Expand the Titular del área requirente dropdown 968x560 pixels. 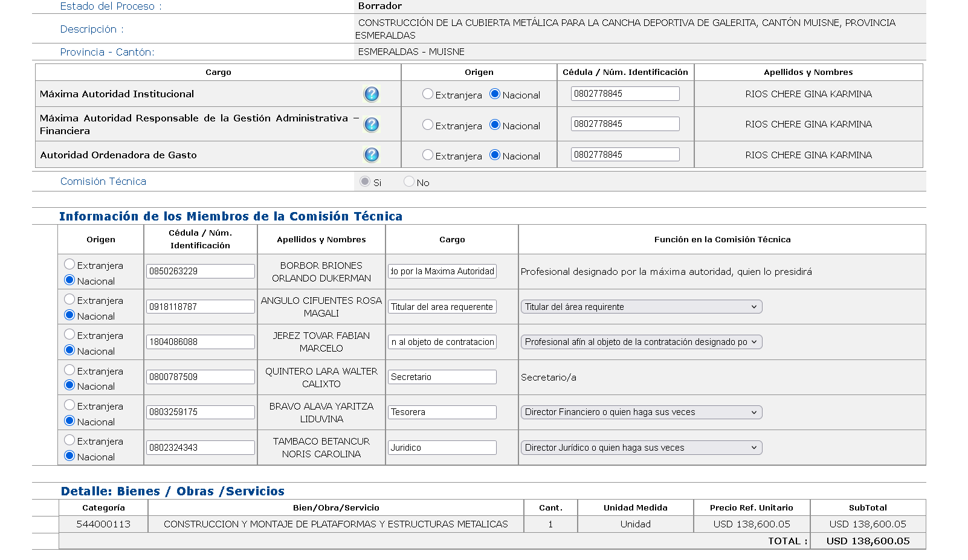click(x=641, y=307)
